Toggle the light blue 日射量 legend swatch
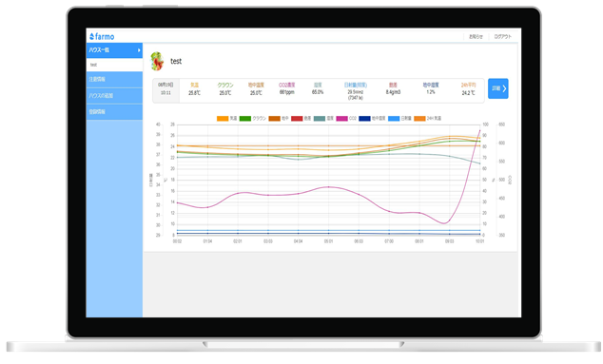 [394, 119]
